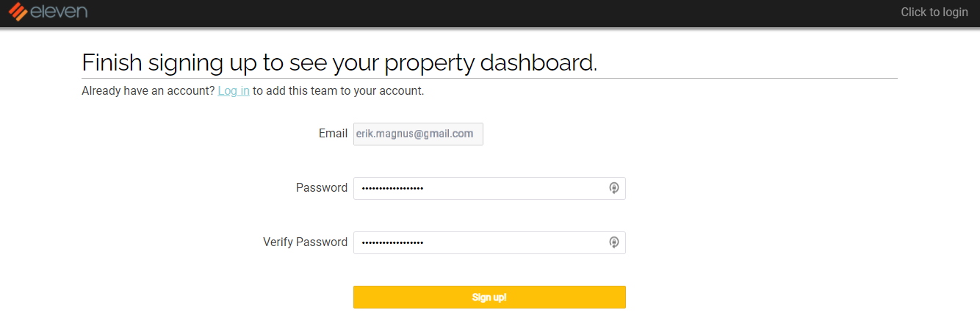Click the 'to add this team' text
980x321 pixels.
coord(294,91)
